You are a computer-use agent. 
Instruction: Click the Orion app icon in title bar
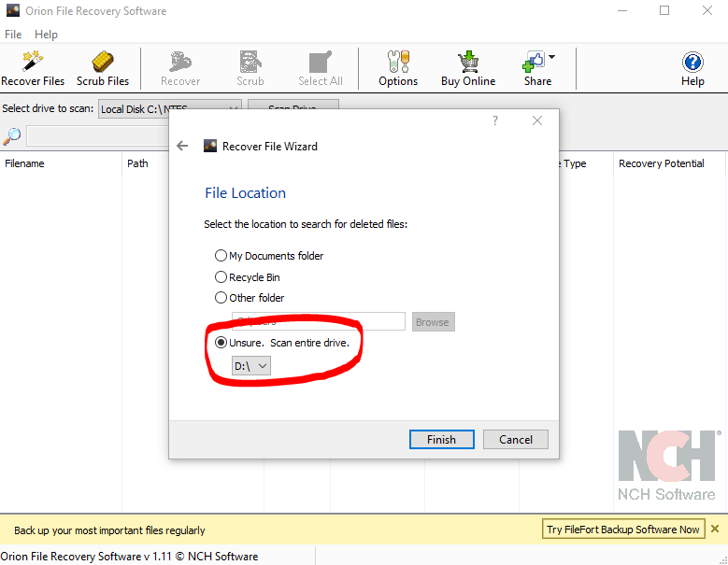13,10
